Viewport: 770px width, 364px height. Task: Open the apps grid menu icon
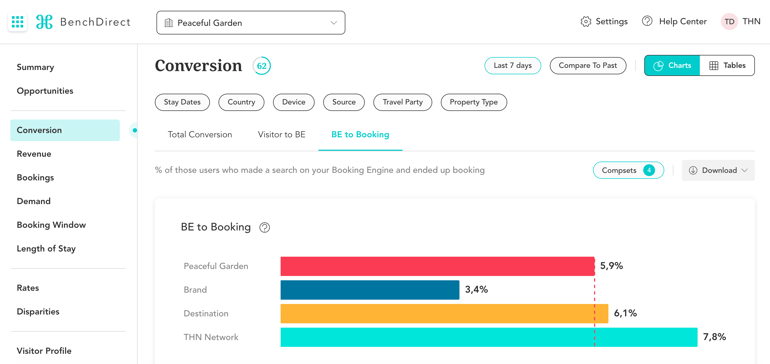[x=17, y=22]
